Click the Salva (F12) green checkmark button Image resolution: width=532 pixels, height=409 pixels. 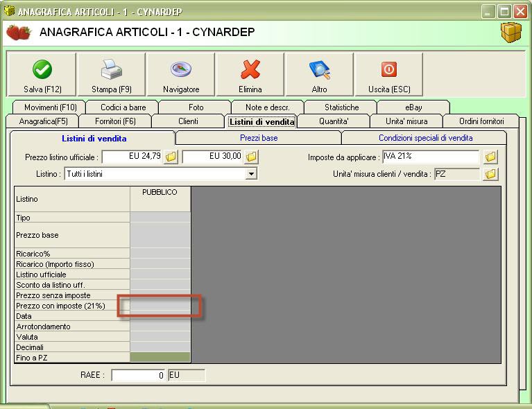point(42,75)
